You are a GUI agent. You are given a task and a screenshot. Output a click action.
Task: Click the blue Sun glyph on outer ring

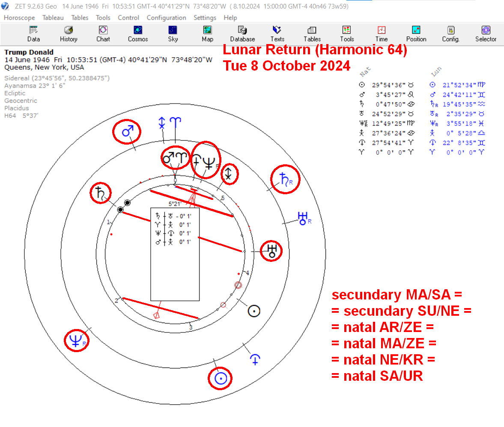(x=221, y=379)
